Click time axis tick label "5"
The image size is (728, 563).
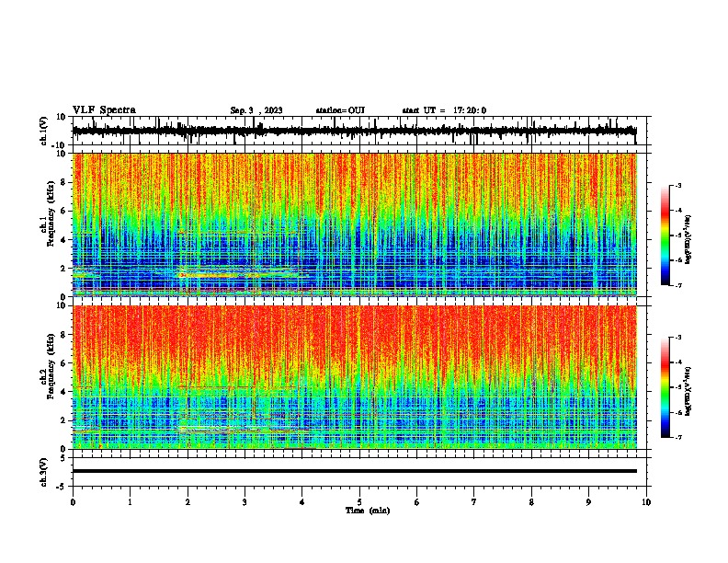coord(359,502)
